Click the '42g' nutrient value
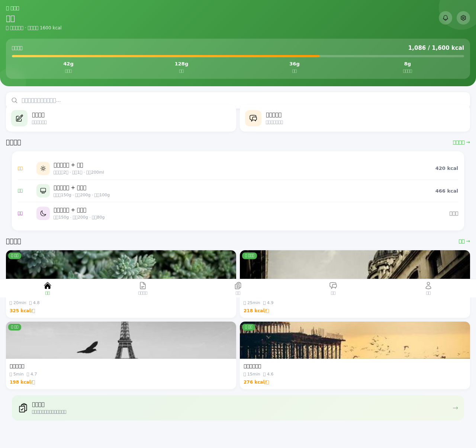The image size is (476, 448). [x=68, y=64]
